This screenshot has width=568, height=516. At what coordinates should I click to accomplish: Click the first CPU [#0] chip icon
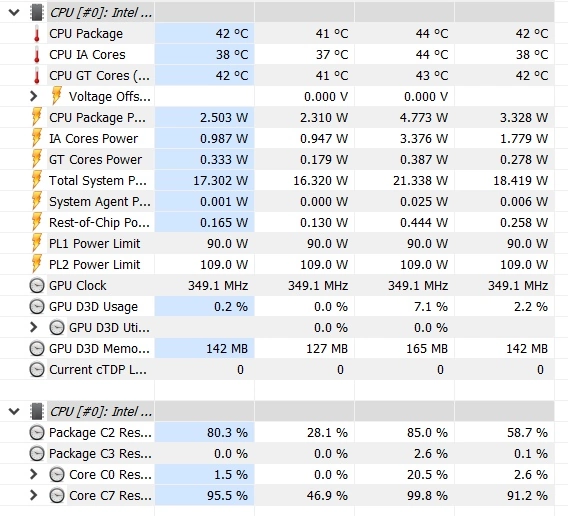click(x=37, y=12)
